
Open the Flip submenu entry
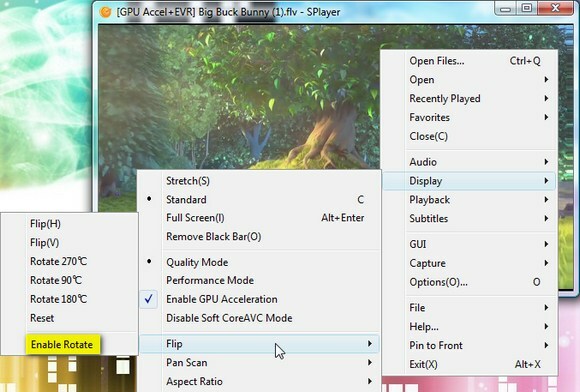[259, 344]
